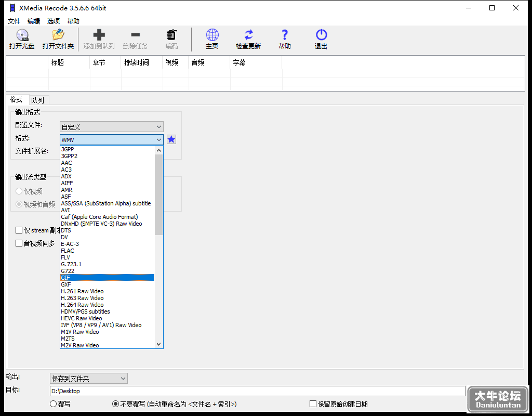
Task: Click the 添加到队列 plus icon
Action: [99, 35]
